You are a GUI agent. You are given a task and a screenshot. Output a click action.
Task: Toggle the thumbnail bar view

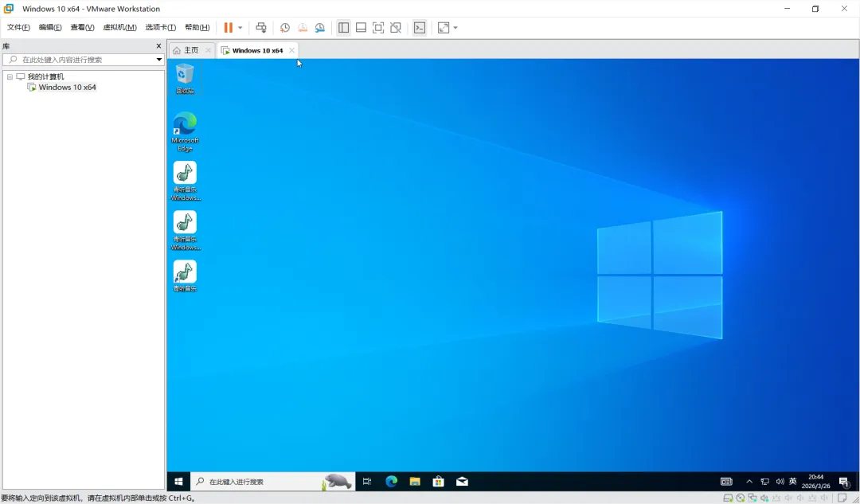[x=361, y=27]
